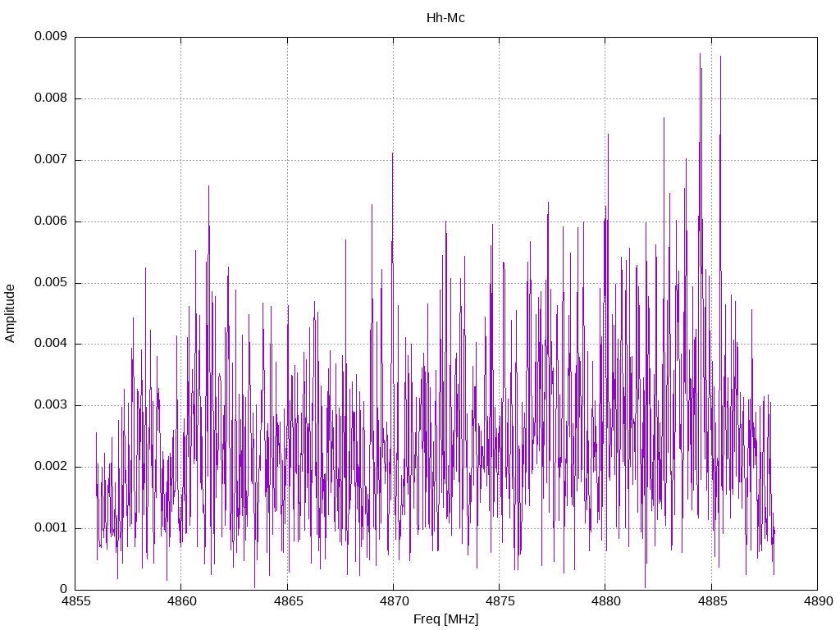Screen dimensions: 840x630
Task: Click the 0.007 amplitude tick label
Action: 50,160
